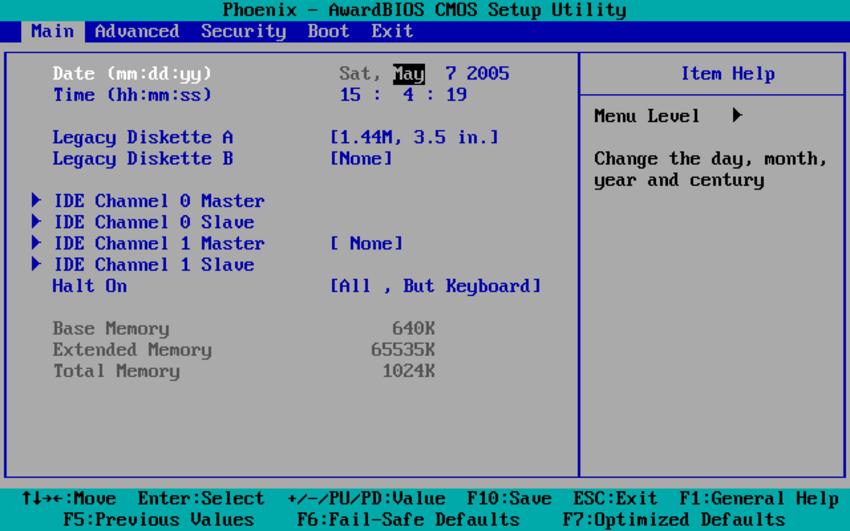The height and width of the screenshot is (531, 850).
Task: Open the Security tab
Action: pos(243,31)
